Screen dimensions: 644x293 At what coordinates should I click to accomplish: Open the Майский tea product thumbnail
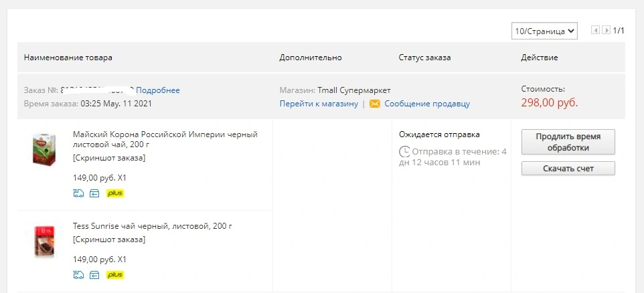pyautogui.click(x=44, y=149)
